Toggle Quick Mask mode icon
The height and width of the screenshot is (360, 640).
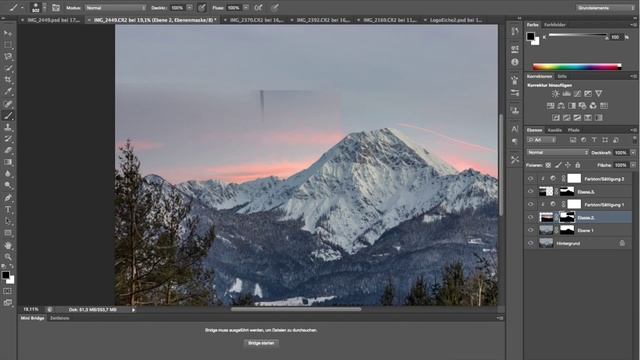point(8,291)
